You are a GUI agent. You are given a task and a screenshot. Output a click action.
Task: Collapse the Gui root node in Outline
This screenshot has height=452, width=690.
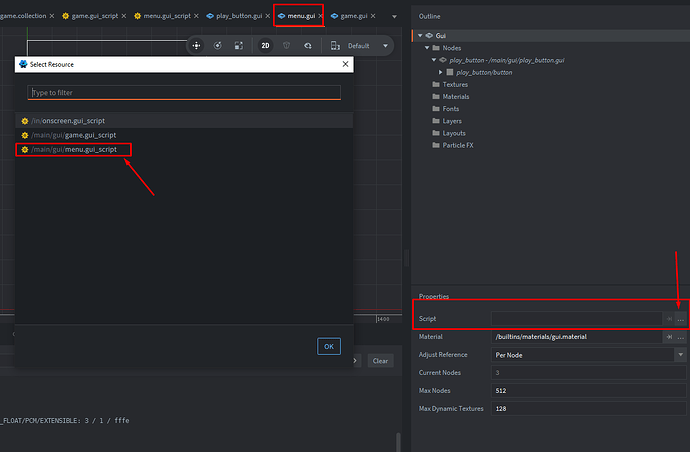pyautogui.click(x=419, y=35)
